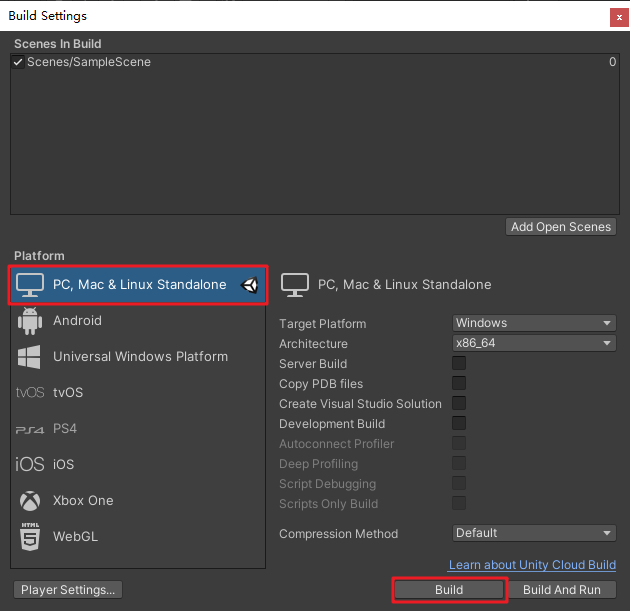Open the Compression Method dropdown

(x=534, y=533)
